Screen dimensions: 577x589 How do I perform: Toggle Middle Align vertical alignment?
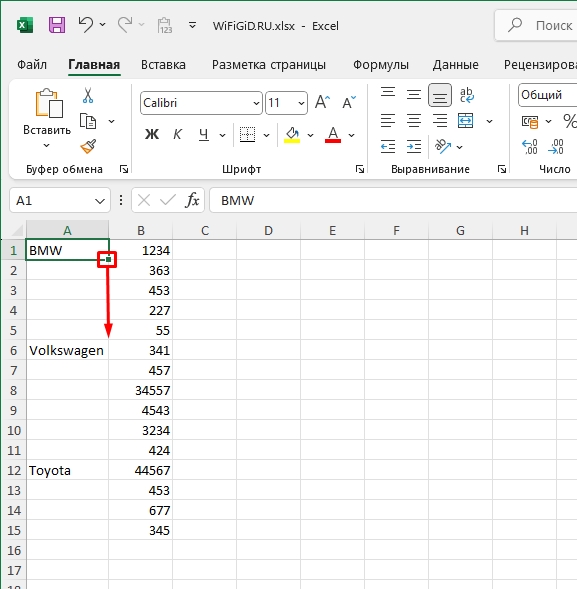click(x=414, y=95)
